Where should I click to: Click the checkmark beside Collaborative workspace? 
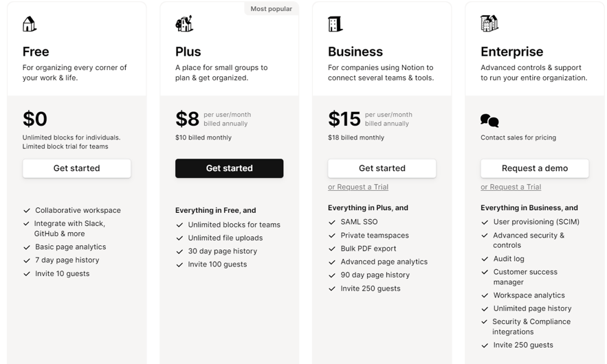pyautogui.click(x=27, y=210)
